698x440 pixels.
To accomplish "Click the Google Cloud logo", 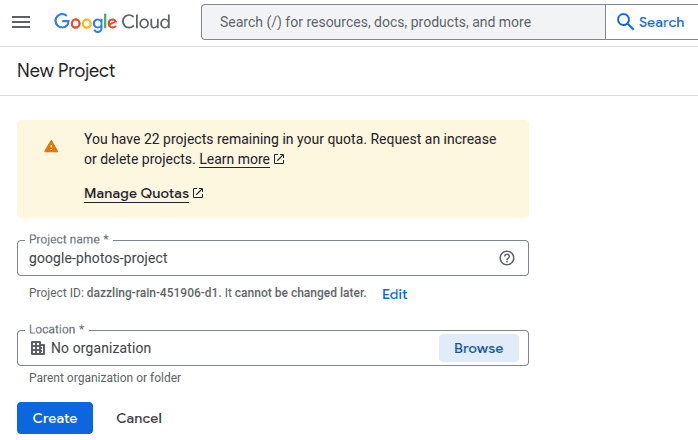I will (112, 22).
